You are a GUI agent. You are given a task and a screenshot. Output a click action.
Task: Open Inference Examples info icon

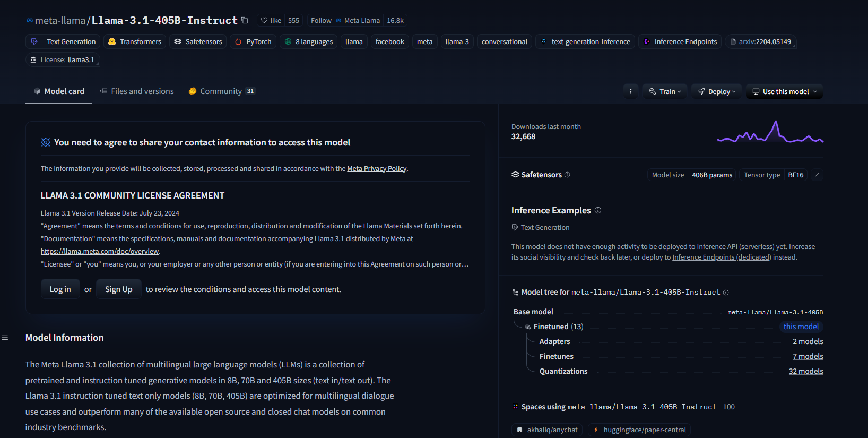(x=598, y=210)
